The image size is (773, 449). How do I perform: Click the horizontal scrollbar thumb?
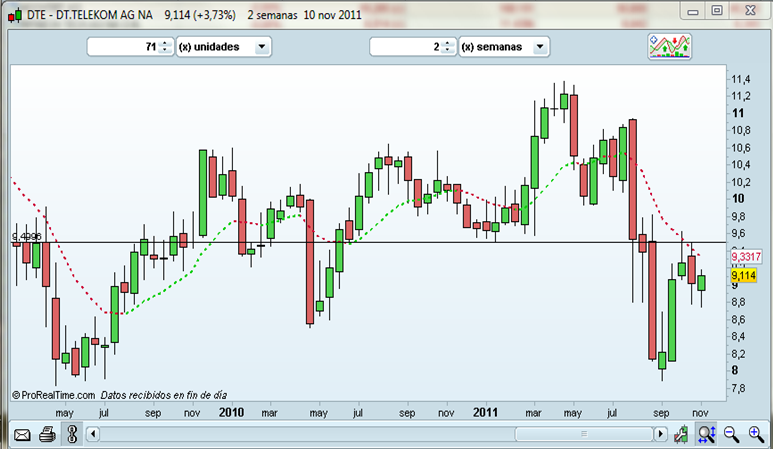click(583, 434)
